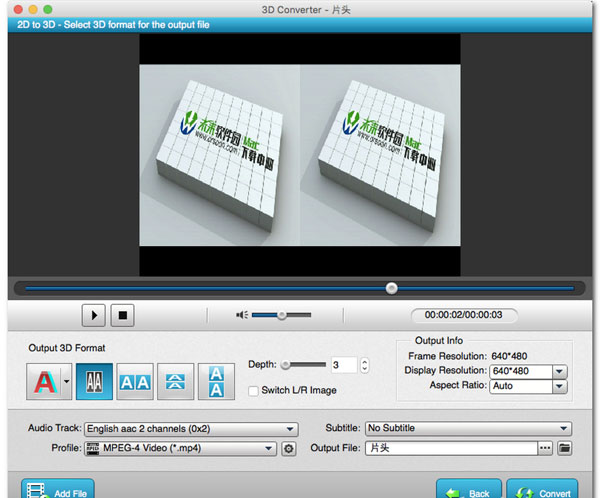Browse output file with ellipsis button

(x=545, y=448)
